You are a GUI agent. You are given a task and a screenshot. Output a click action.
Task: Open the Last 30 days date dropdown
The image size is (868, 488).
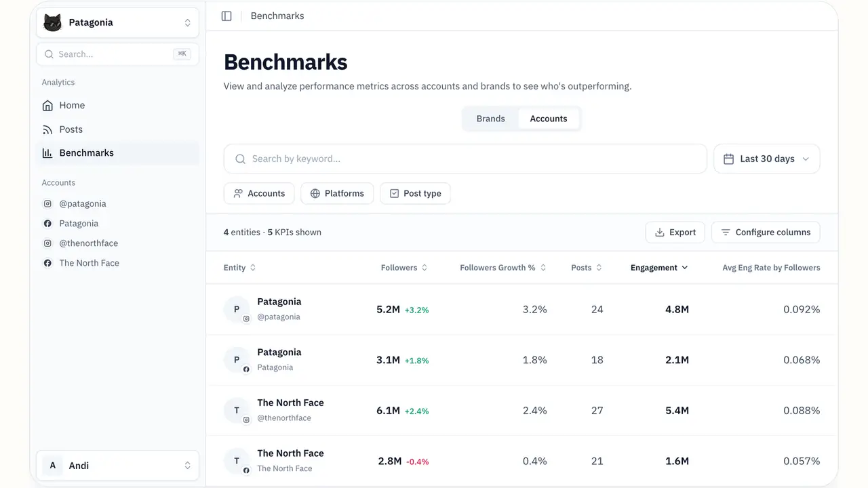(x=767, y=159)
